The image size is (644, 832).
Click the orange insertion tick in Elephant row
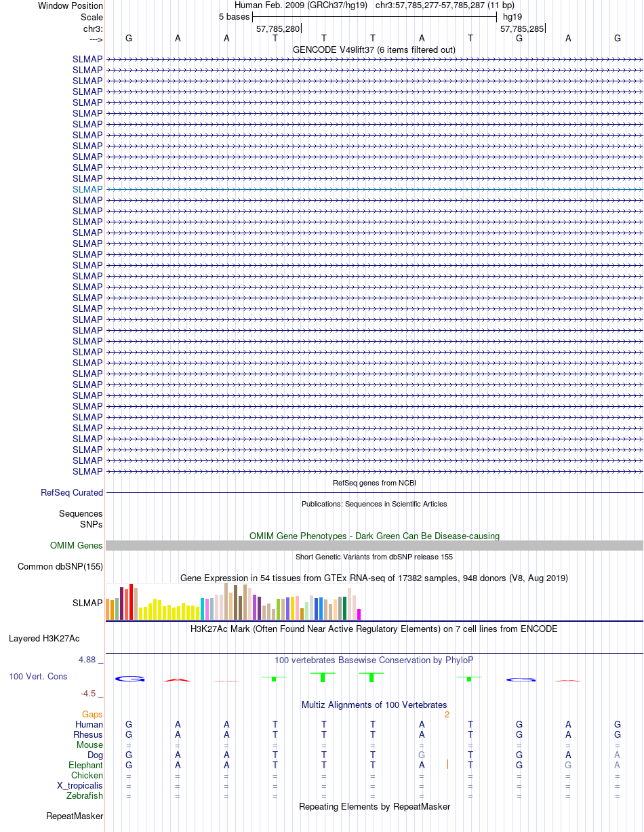click(x=447, y=764)
